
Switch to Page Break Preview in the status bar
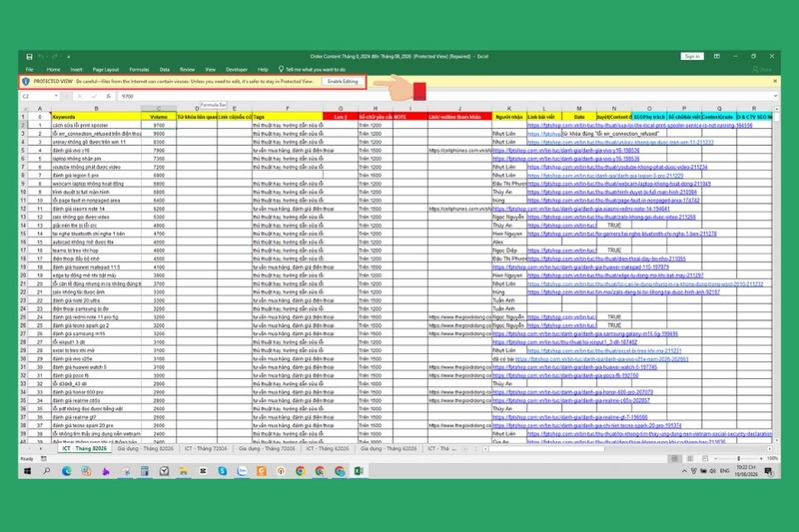(705, 459)
